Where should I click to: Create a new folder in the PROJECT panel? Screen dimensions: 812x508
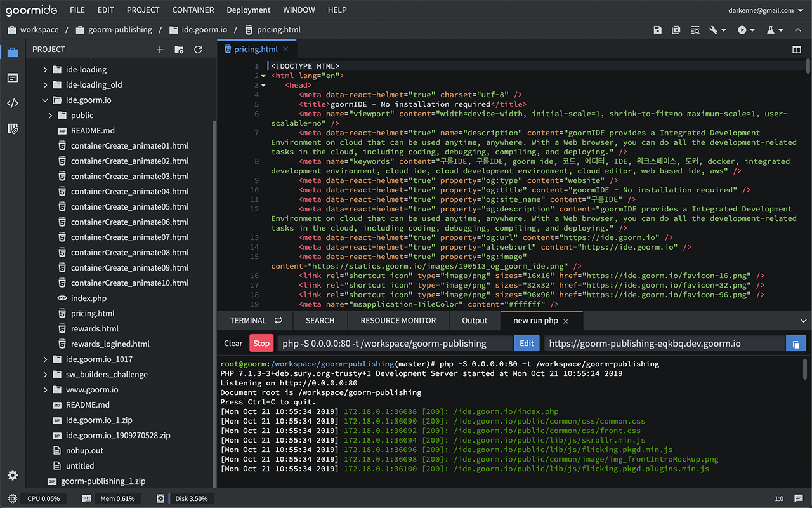179,49
